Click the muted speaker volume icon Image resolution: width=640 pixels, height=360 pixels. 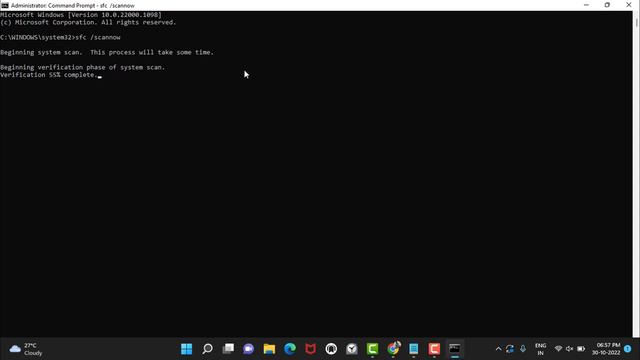click(569, 349)
